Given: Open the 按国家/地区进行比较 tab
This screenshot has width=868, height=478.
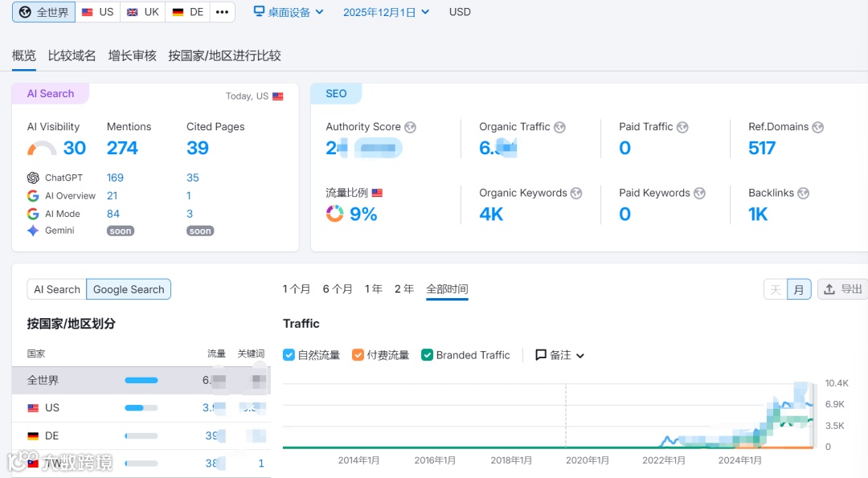Looking at the screenshot, I should (225, 56).
